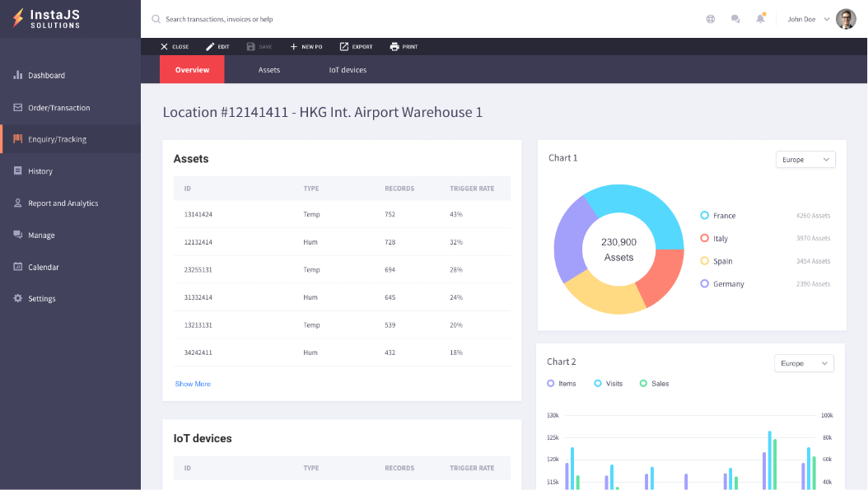
Task: Open the notifications bell
Action: point(760,19)
